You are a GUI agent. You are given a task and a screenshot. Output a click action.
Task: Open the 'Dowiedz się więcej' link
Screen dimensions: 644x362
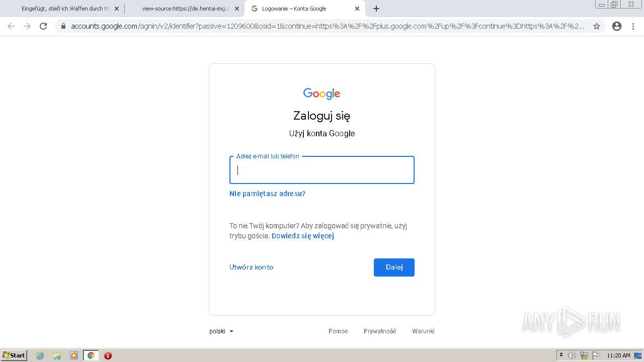coord(303,236)
